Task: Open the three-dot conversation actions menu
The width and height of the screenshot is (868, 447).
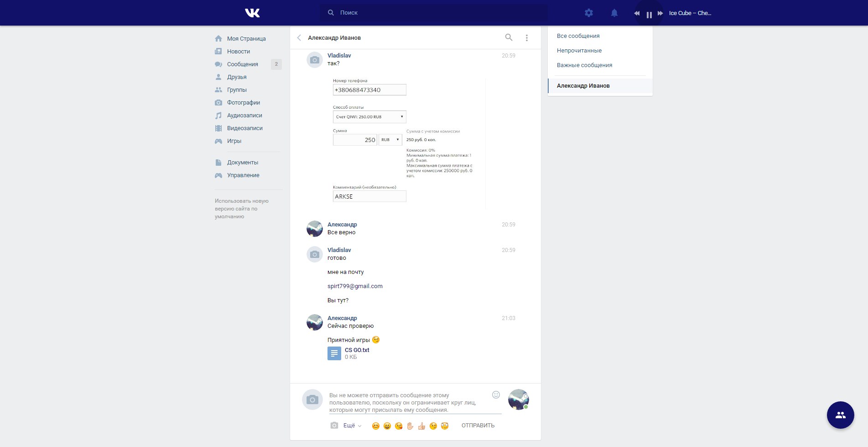Action: coord(526,38)
